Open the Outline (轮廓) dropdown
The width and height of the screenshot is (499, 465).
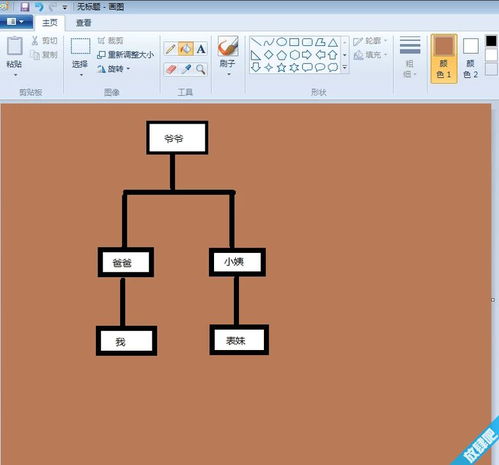(x=370, y=41)
